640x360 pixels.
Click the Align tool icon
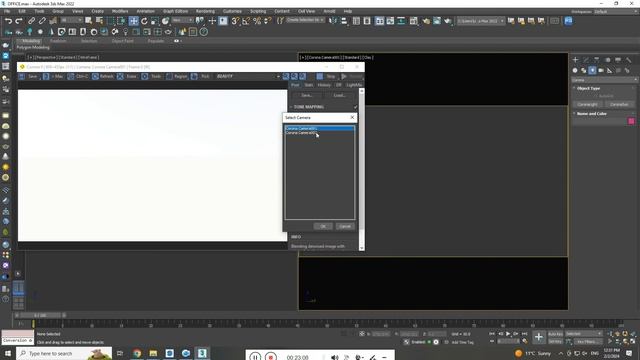pos(344,21)
